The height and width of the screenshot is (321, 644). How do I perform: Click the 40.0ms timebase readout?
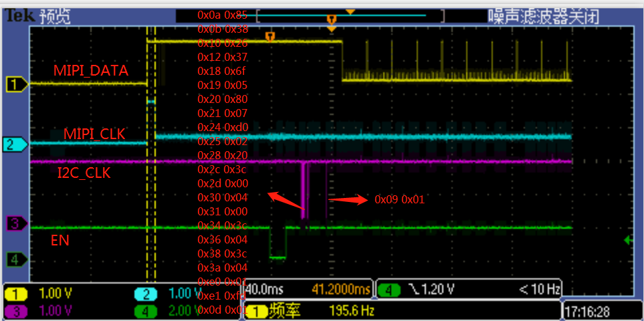[x=265, y=290]
